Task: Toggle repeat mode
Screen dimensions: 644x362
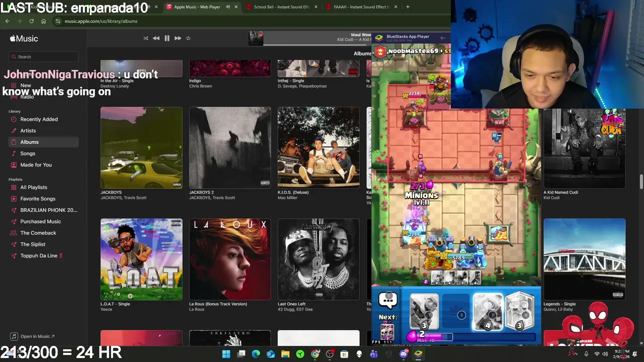Action: [x=188, y=38]
